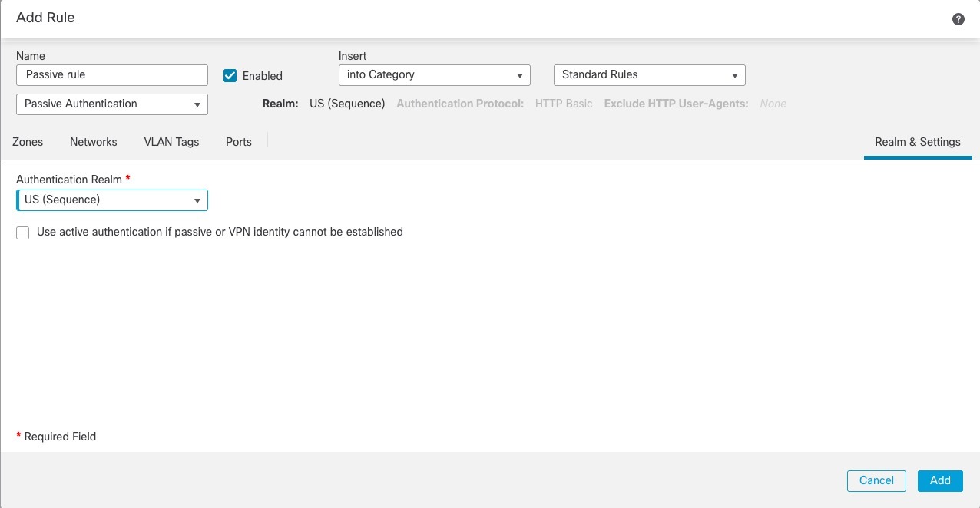Viewport: 980px width, 508px height.
Task: Check the active authentication fallback option
Action: pyautogui.click(x=22, y=232)
